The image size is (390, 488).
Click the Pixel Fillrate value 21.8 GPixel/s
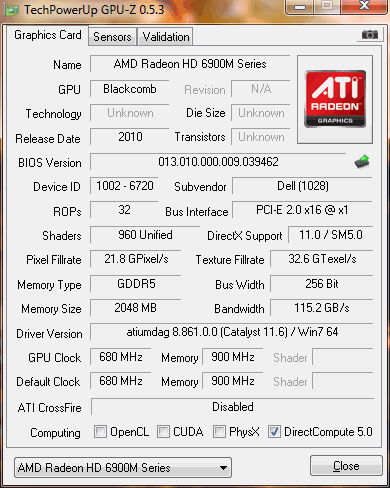pyautogui.click(x=136, y=259)
